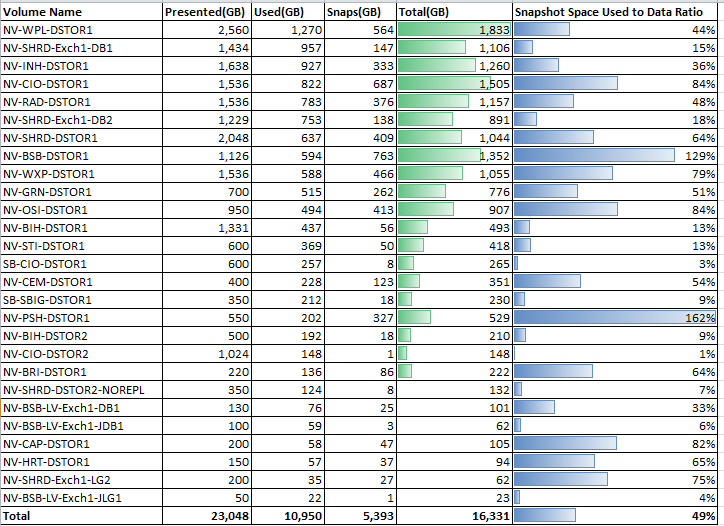Select the total value 1,260 cell
The image size is (724, 526).
[455, 66]
